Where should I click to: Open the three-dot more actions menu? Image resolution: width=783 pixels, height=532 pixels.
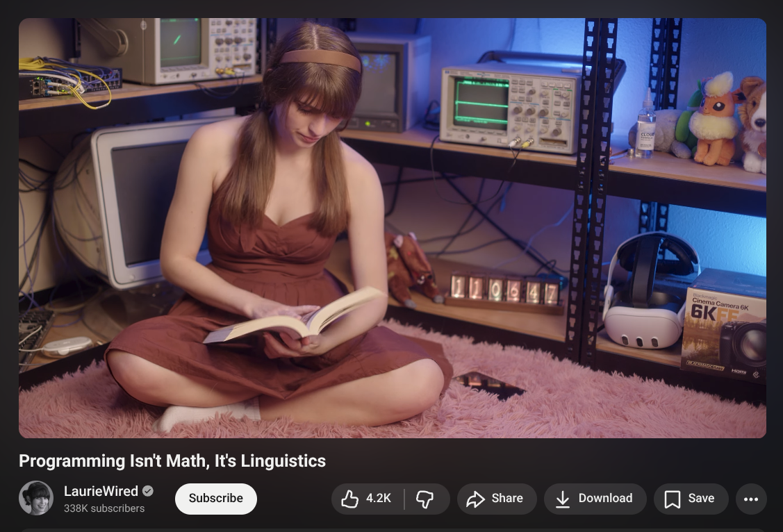pos(751,499)
